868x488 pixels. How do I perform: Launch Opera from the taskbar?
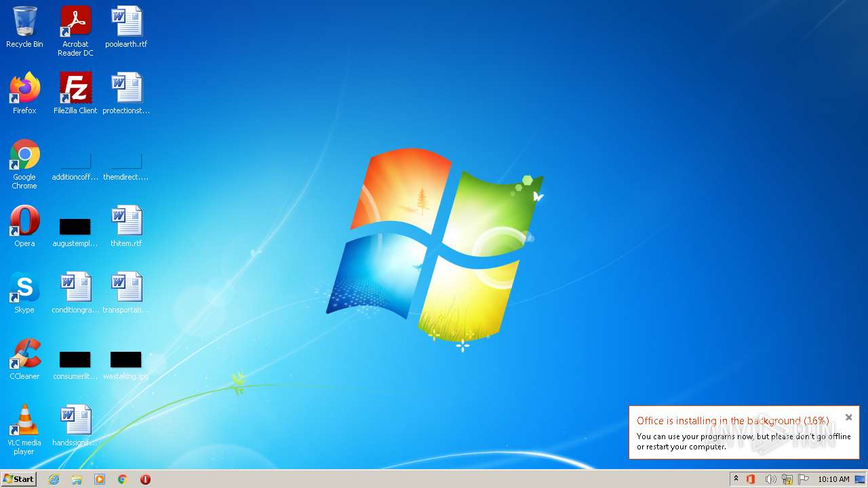pos(145,479)
